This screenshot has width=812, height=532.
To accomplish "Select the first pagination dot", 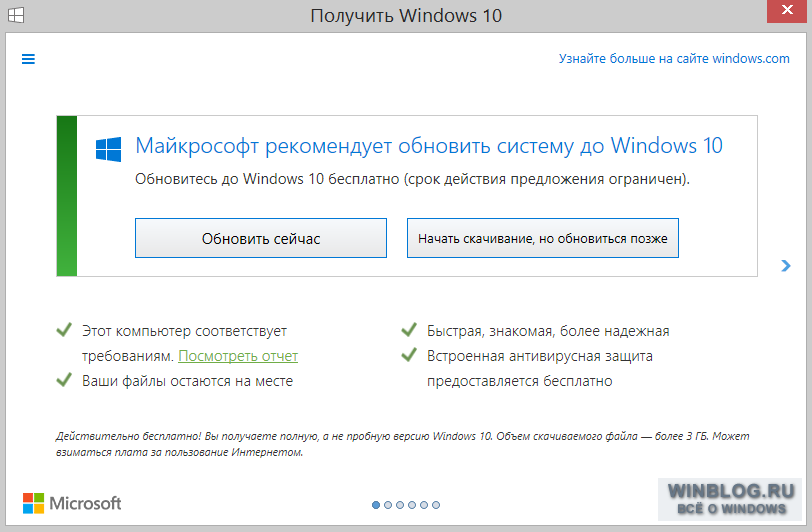I will click(x=376, y=505).
